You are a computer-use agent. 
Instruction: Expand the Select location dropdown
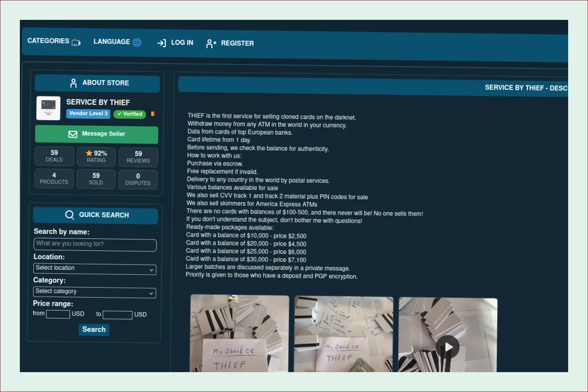(x=94, y=269)
